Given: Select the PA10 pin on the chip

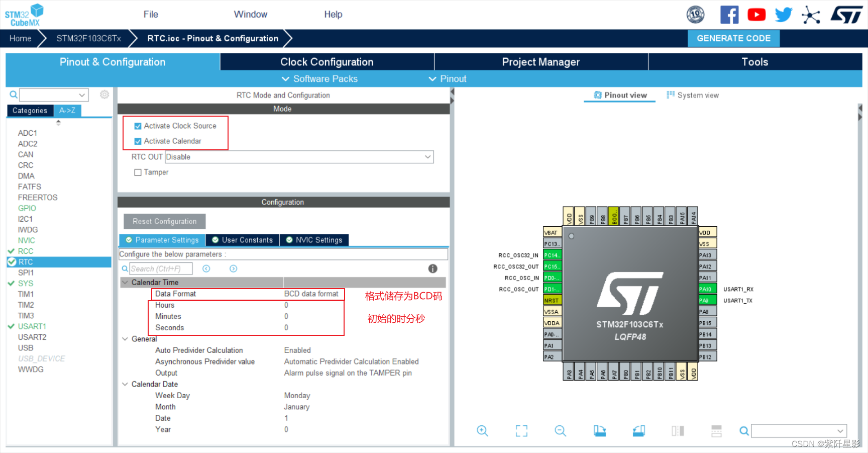Looking at the screenshot, I should pos(707,289).
